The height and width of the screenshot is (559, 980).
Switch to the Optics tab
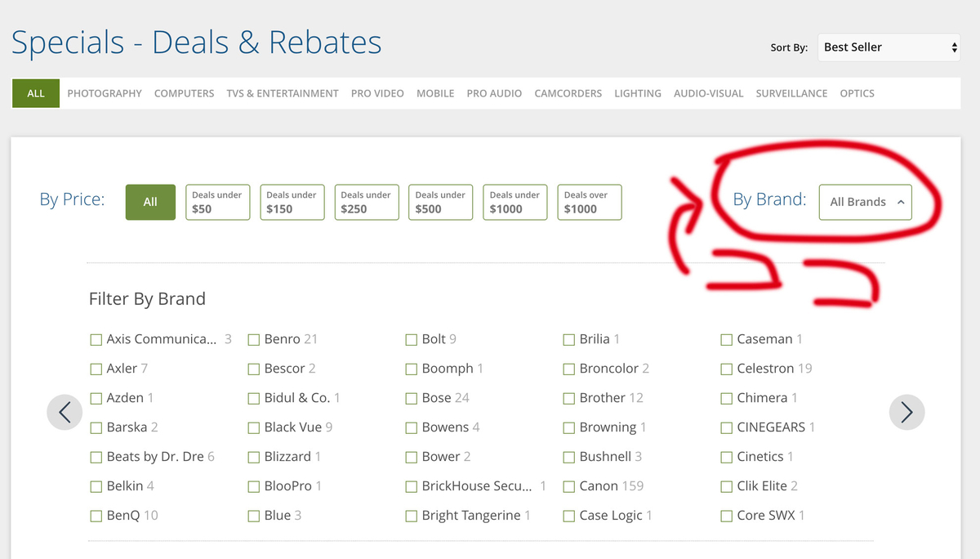click(857, 93)
